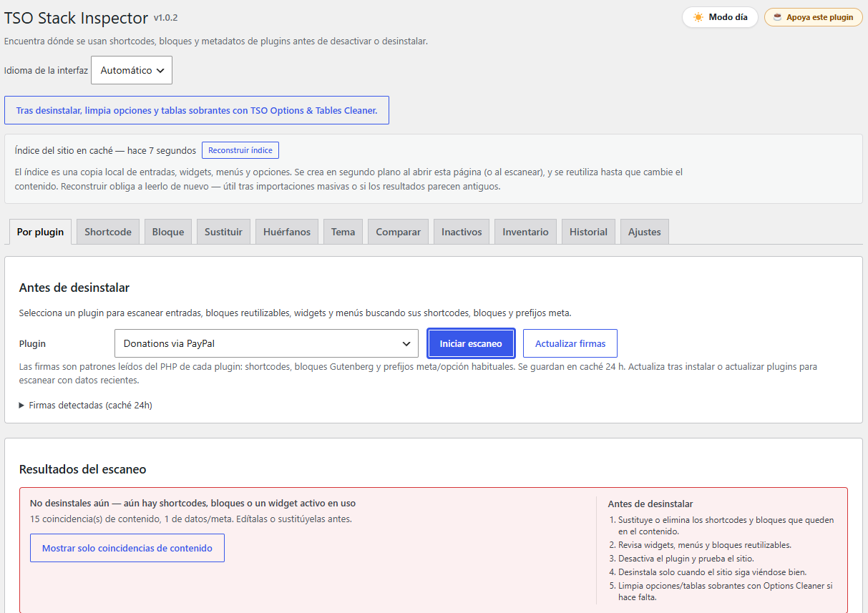Open the Apoya este plugin link
868x613 pixels.
pyautogui.click(x=814, y=17)
